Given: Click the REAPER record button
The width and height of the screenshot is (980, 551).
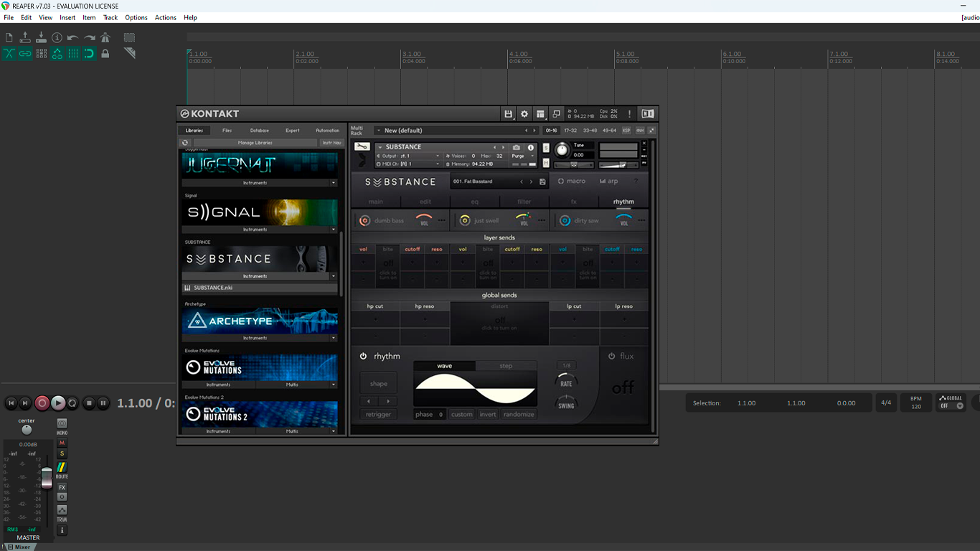Looking at the screenshot, I should (x=42, y=403).
